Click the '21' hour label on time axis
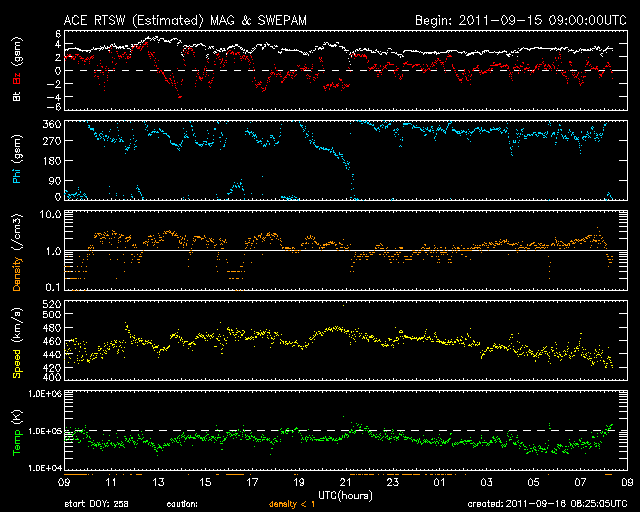This screenshot has width=640, height=512. pos(345,483)
